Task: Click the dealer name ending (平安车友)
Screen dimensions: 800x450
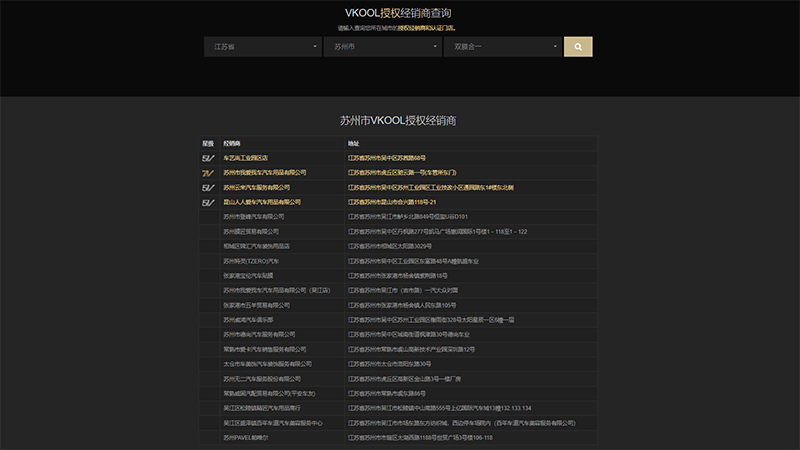Action: coord(269,393)
